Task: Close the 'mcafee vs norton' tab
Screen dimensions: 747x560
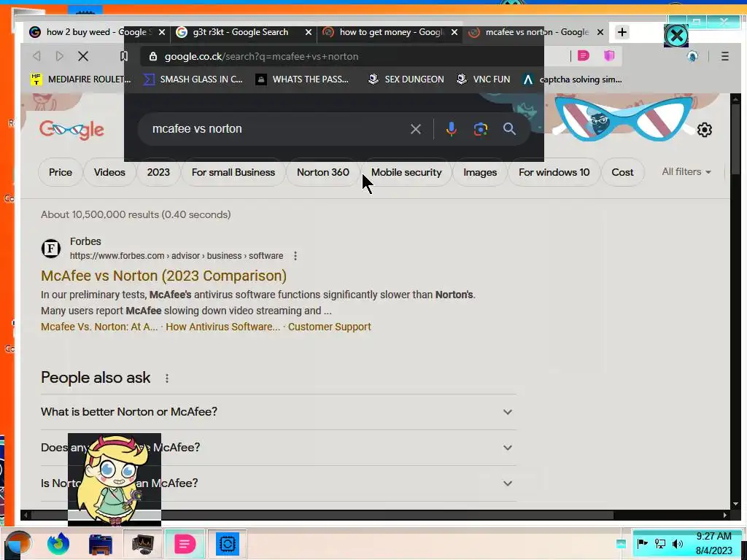Action: pyautogui.click(x=600, y=32)
